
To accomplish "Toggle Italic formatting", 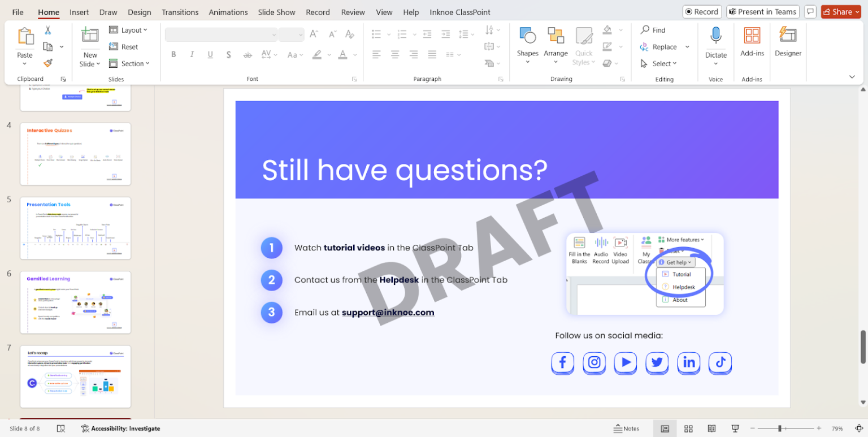I will point(192,55).
